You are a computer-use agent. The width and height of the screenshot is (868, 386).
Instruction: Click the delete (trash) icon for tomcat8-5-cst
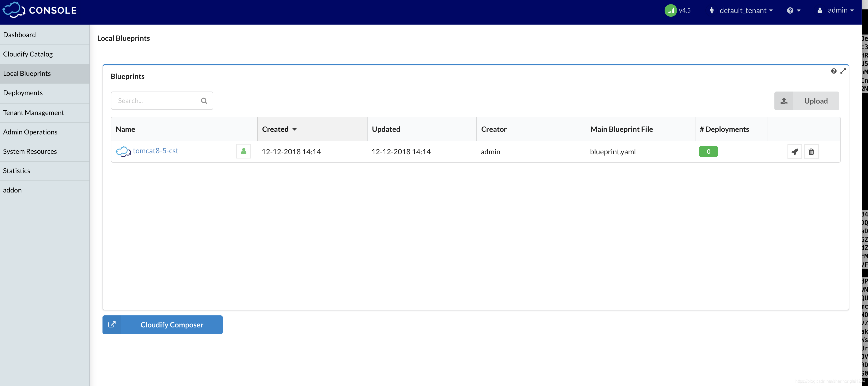point(812,151)
